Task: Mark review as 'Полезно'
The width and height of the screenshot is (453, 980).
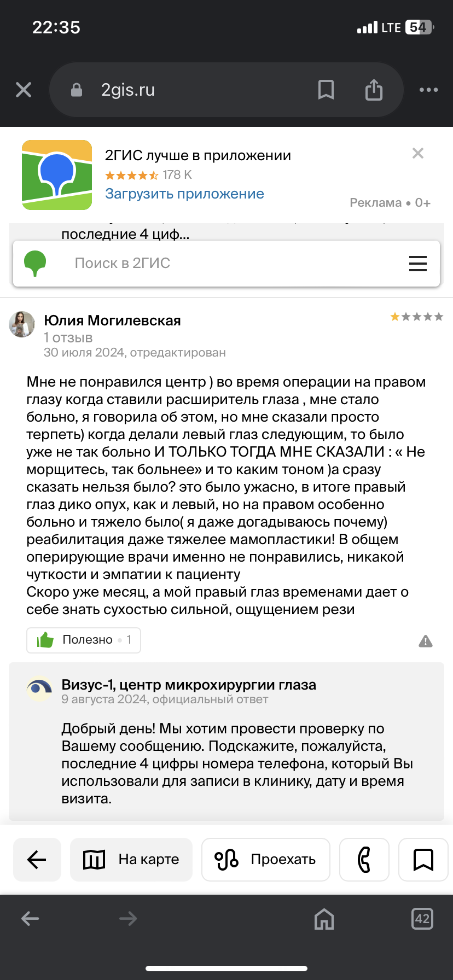Action: coord(84,640)
